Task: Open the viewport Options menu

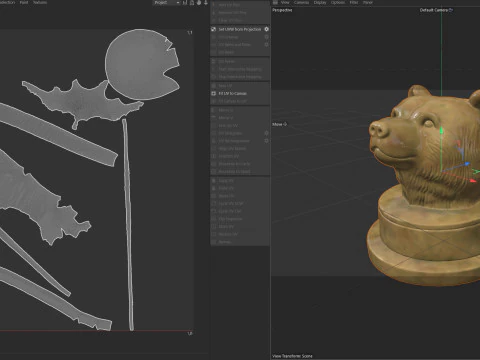Action: (x=338, y=2)
